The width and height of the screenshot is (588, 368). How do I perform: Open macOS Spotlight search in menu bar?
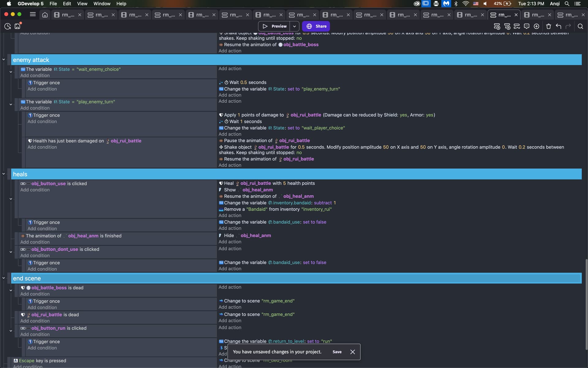click(x=567, y=4)
